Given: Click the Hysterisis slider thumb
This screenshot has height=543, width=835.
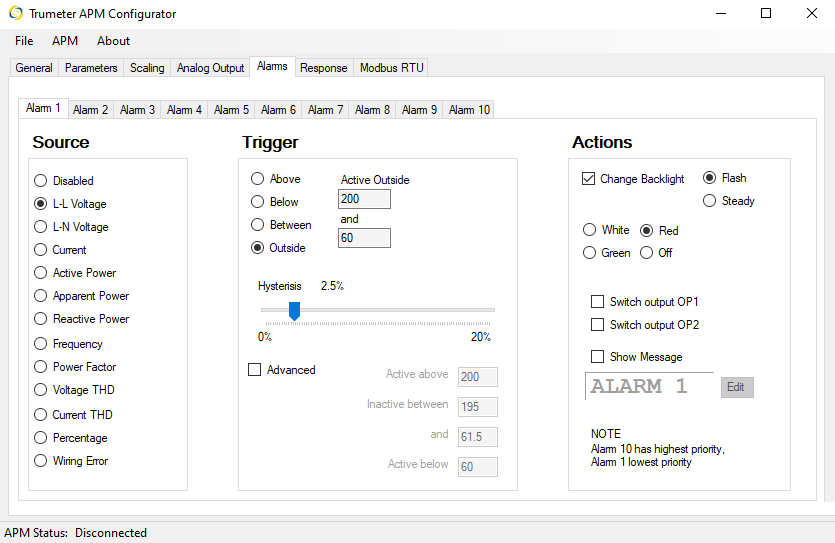Looking at the screenshot, I should [294, 311].
